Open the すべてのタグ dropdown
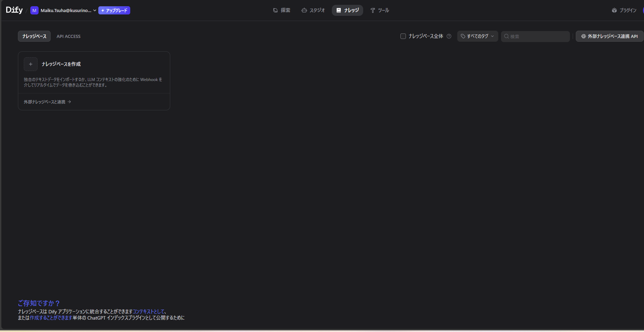Image resolution: width=644 pixels, height=332 pixels. click(x=478, y=36)
